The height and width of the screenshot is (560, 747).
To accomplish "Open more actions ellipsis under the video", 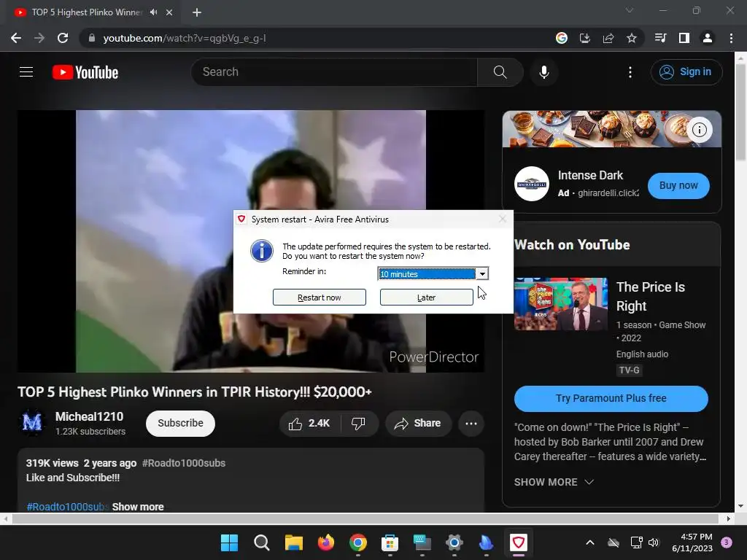I will 471,424.
